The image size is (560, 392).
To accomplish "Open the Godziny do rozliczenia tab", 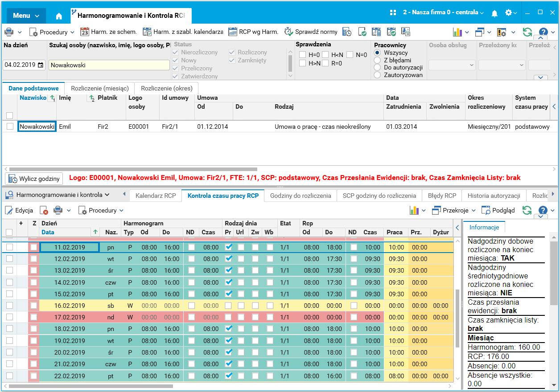I will [x=300, y=195].
